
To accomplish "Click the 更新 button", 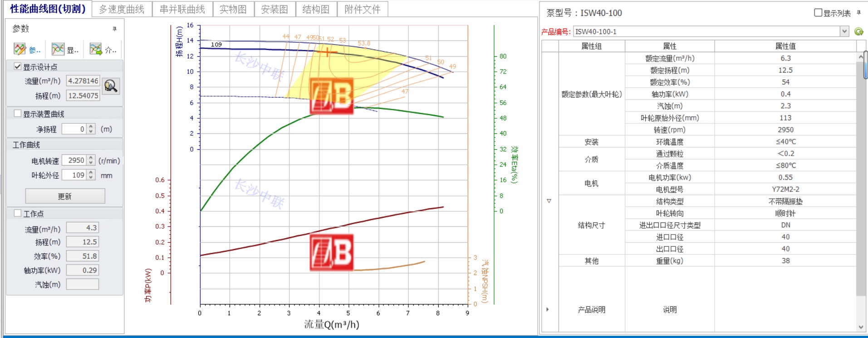I will pos(65,196).
